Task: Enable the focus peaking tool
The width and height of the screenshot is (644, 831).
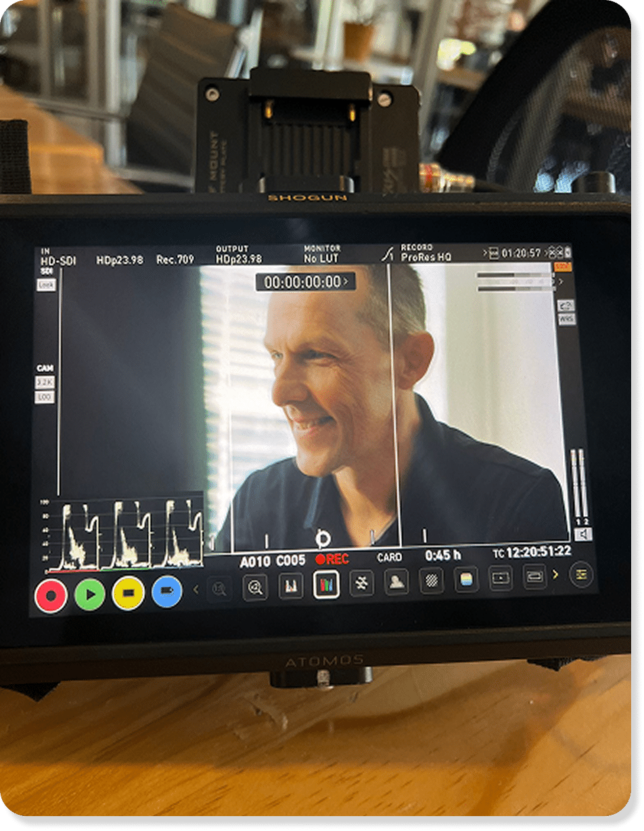Action: 361,582
